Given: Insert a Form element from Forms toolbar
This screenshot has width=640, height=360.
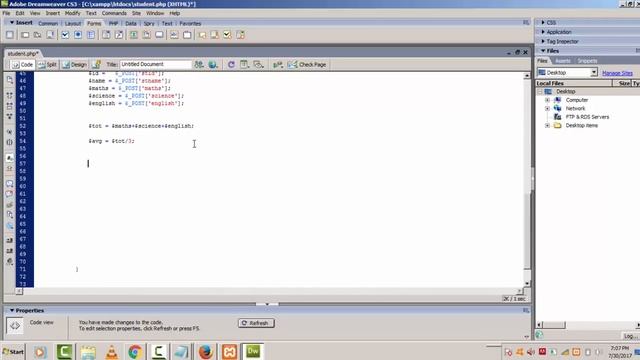Looking at the screenshot, I should tap(10, 35).
